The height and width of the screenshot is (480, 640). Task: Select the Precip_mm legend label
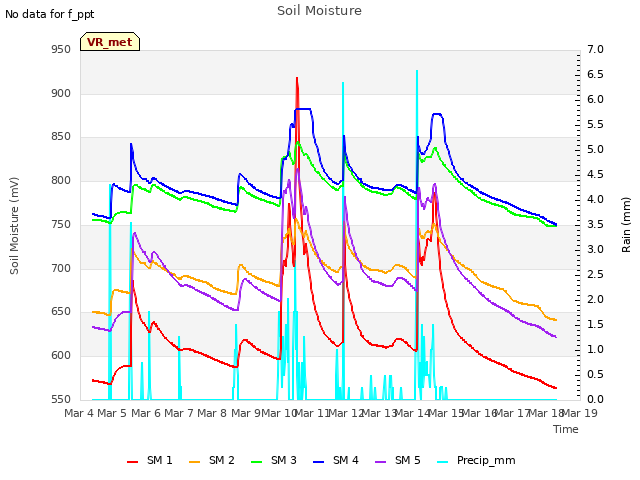pos(486,460)
